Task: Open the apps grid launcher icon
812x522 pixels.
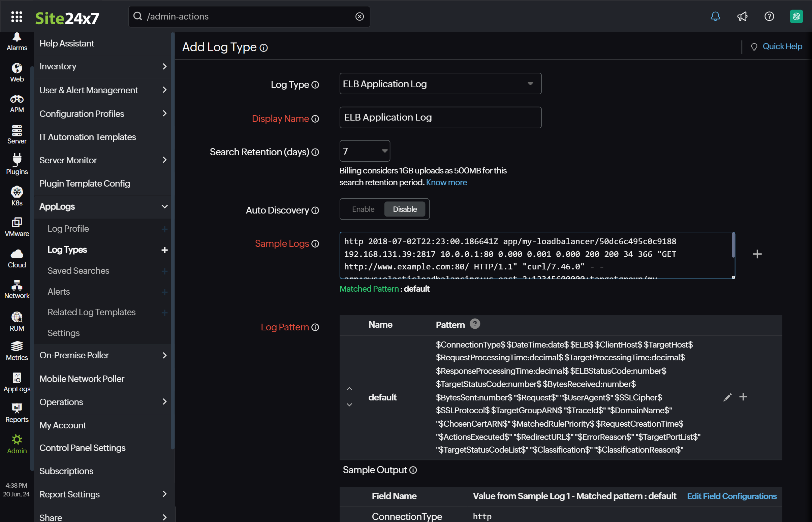Action: pyautogui.click(x=17, y=17)
